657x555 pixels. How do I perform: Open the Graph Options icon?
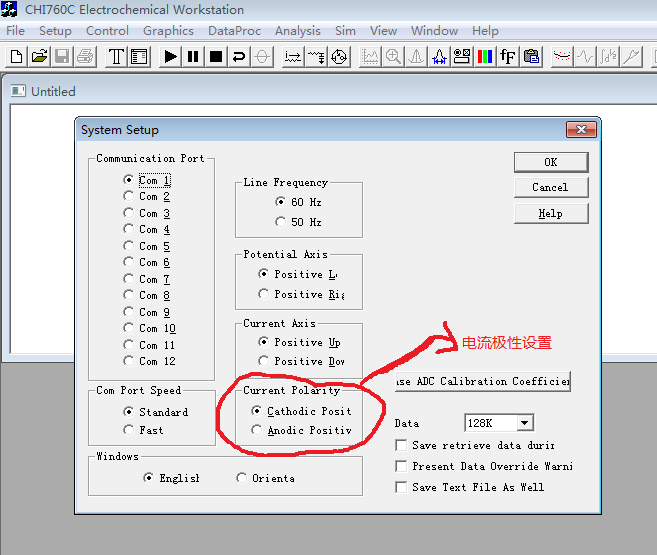pyautogui.click(x=462, y=56)
